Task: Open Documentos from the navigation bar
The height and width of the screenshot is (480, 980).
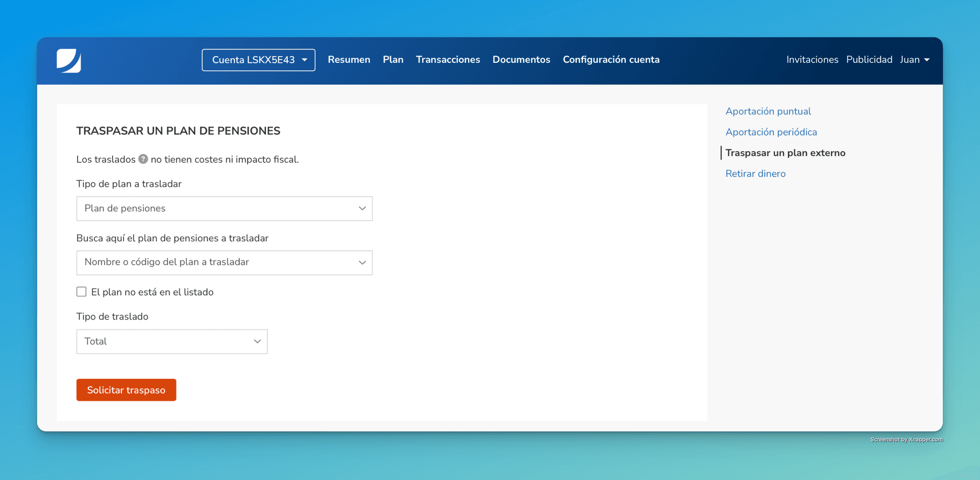Action: click(x=521, y=60)
